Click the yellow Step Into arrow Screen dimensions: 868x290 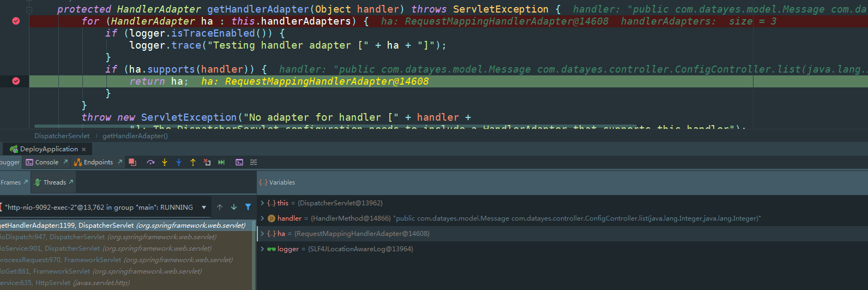tap(165, 162)
